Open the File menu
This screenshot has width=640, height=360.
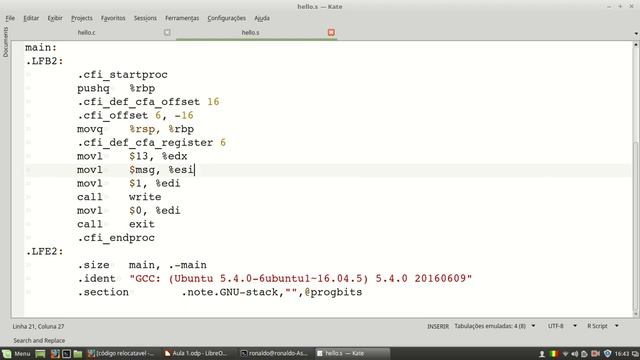pos(10,18)
